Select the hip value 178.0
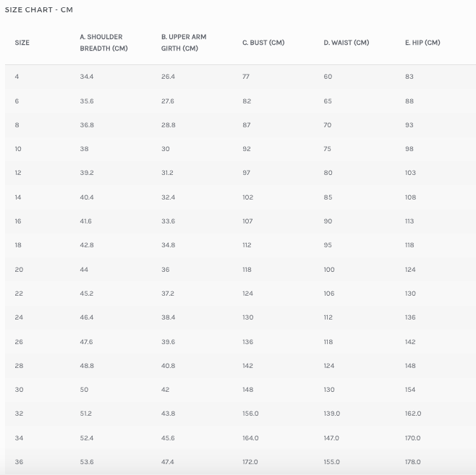The height and width of the screenshot is (475, 476). [413, 461]
